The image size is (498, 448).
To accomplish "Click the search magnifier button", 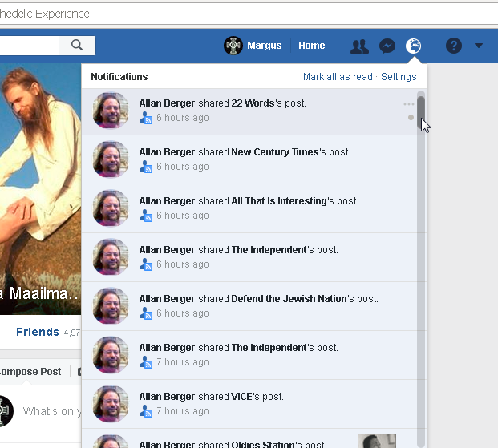I will [77, 46].
